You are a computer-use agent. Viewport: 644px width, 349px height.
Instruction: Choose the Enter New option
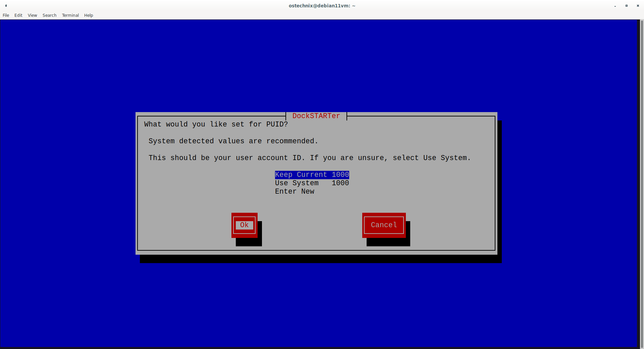pos(295,192)
